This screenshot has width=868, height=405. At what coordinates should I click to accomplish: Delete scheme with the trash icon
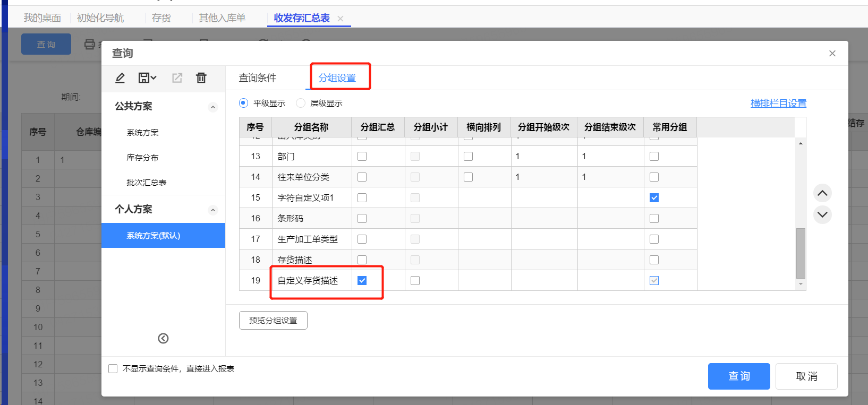[x=201, y=78]
